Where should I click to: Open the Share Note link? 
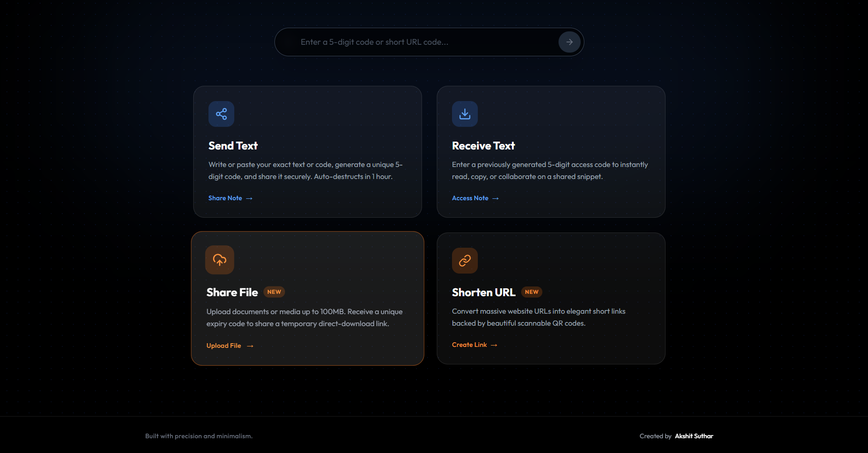point(225,198)
